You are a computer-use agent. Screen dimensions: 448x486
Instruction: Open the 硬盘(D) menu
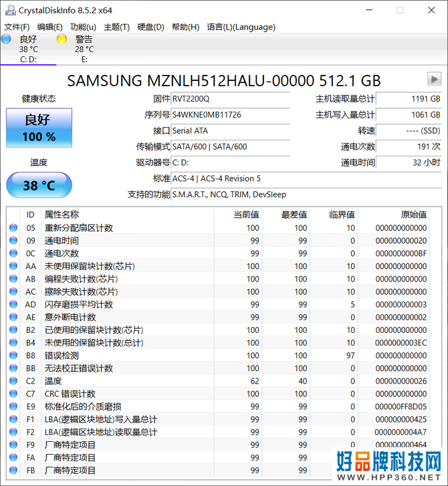tap(150, 27)
